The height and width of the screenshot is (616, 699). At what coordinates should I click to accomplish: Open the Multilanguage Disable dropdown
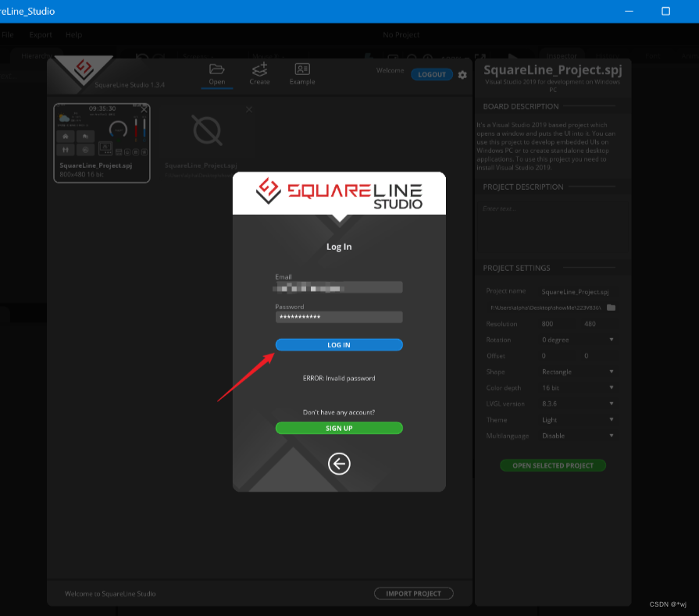coord(578,436)
